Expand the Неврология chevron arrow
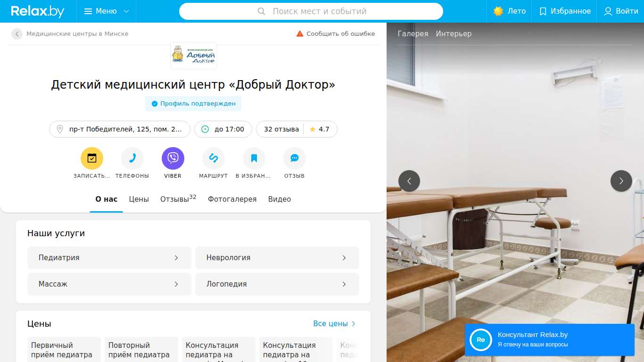Viewport: 644px width, 362px height. (x=344, y=258)
